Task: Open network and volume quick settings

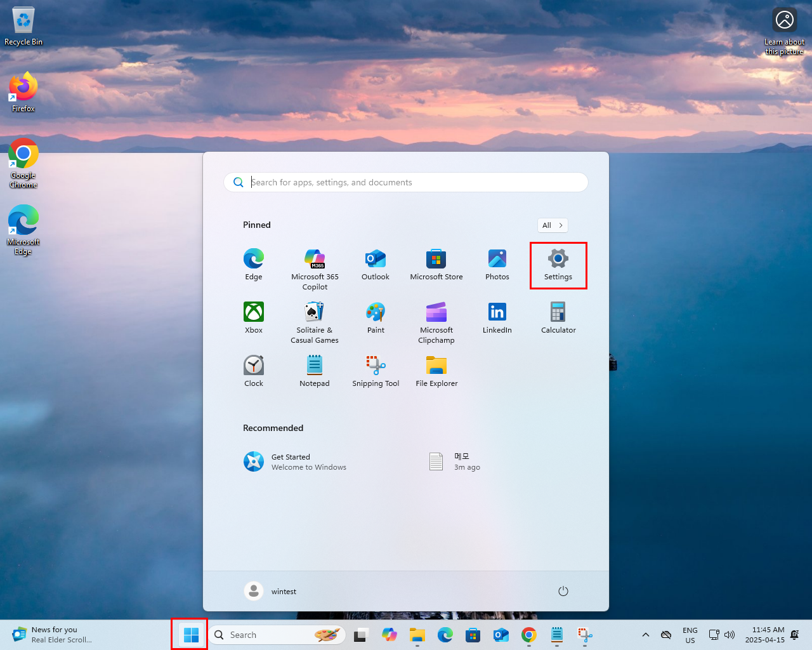Action: pos(722,635)
